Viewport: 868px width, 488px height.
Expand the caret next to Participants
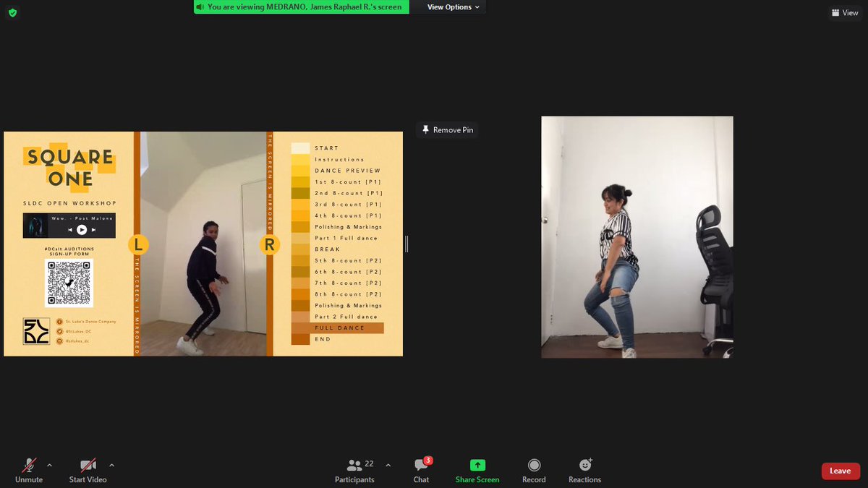tap(388, 465)
